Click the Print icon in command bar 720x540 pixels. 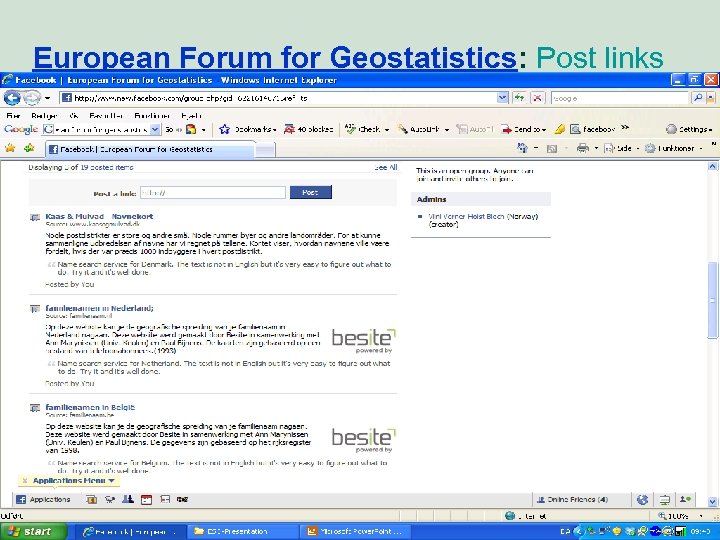pyautogui.click(x=583, y=148)
